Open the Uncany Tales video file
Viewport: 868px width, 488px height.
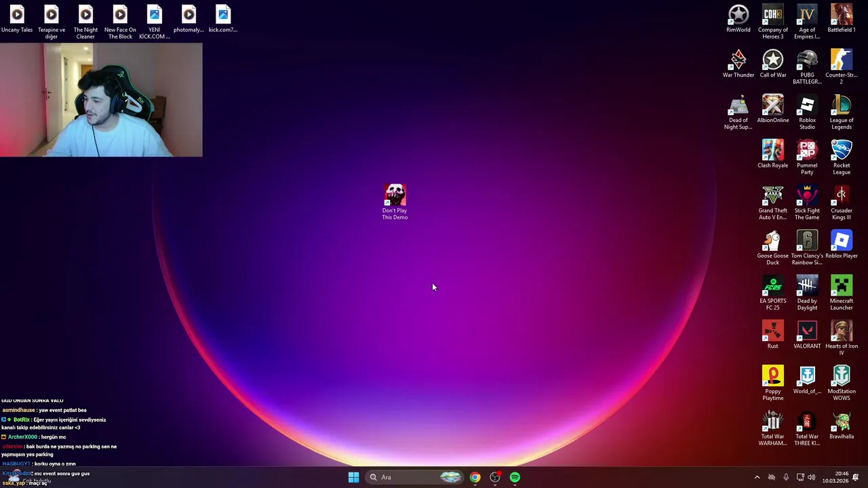(x=17, y=18)
